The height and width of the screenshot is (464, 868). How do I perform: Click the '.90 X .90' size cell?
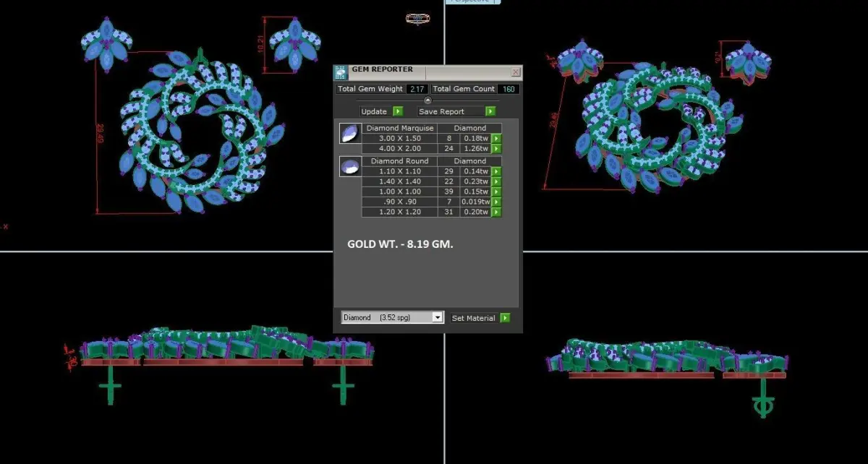tap(399, 202)
